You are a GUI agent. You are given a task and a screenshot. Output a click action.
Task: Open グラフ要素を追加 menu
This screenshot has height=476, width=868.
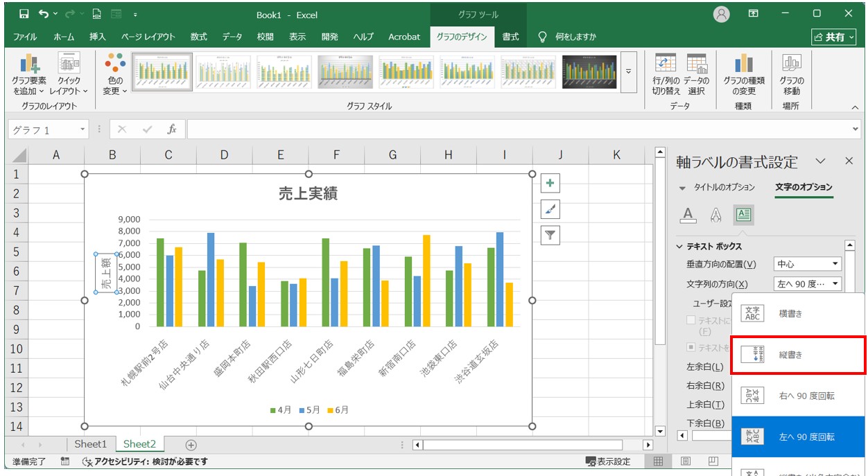click(29, 75)
